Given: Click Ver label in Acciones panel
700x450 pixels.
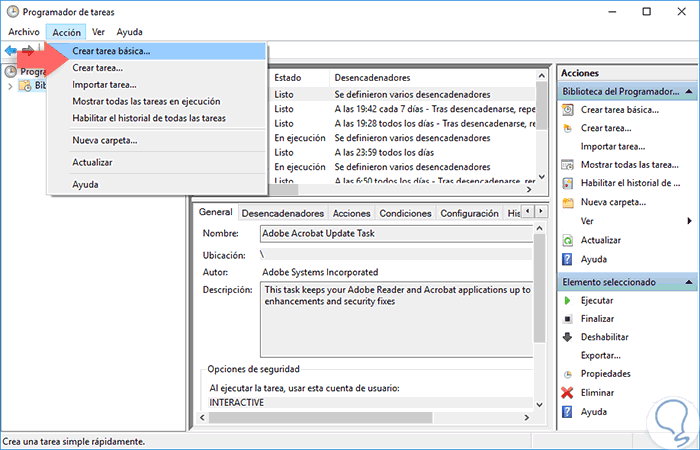Looking at the screenshot, I should pyautogui.click(x=587, y=221).
